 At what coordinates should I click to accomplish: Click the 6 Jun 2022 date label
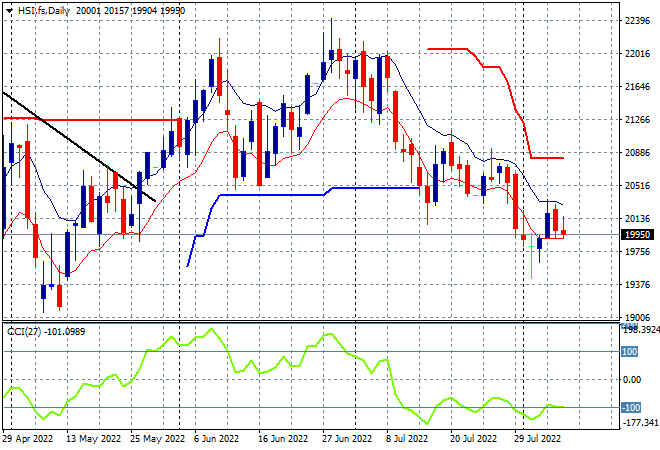tap(216, 439)
